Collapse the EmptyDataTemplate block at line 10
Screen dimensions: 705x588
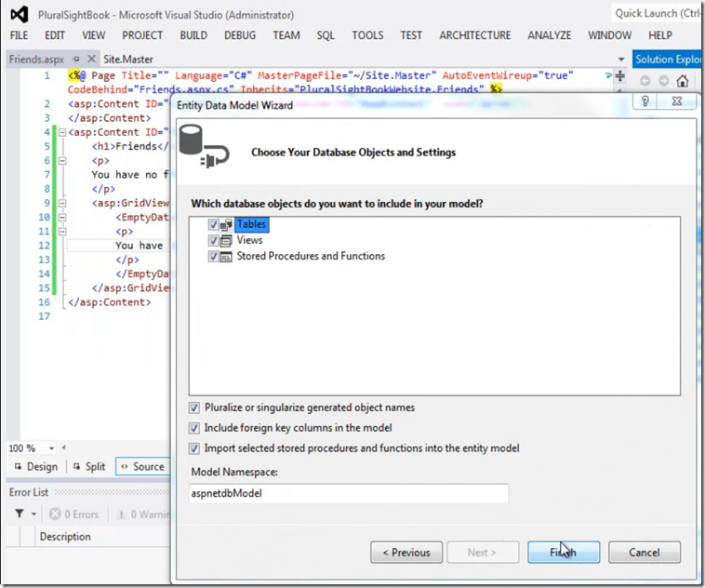[x=62, y=218]
